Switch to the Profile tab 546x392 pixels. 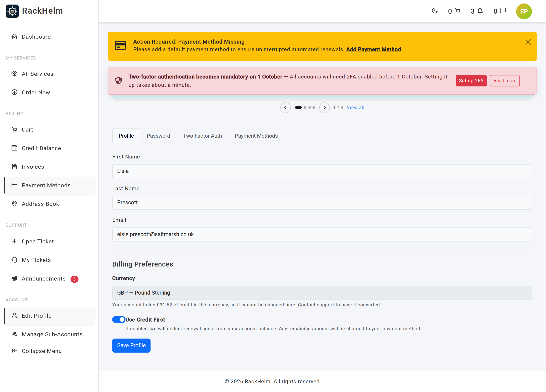pos(126,136)
